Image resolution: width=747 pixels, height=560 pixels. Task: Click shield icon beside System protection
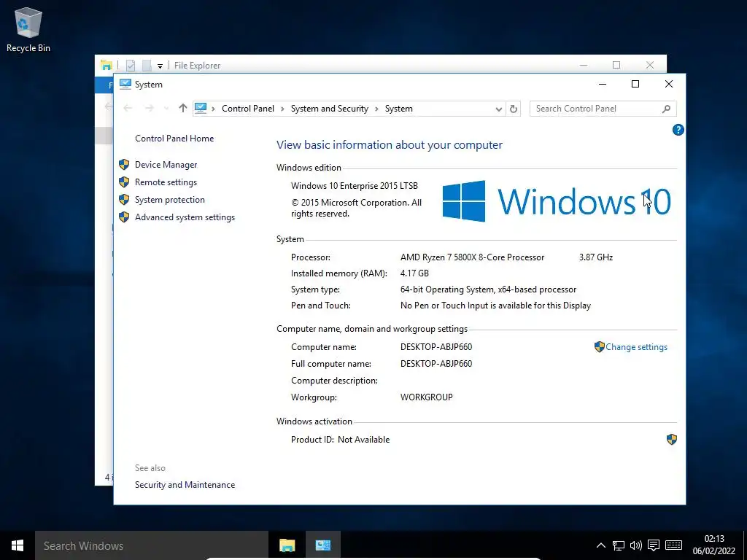[124, 200]
